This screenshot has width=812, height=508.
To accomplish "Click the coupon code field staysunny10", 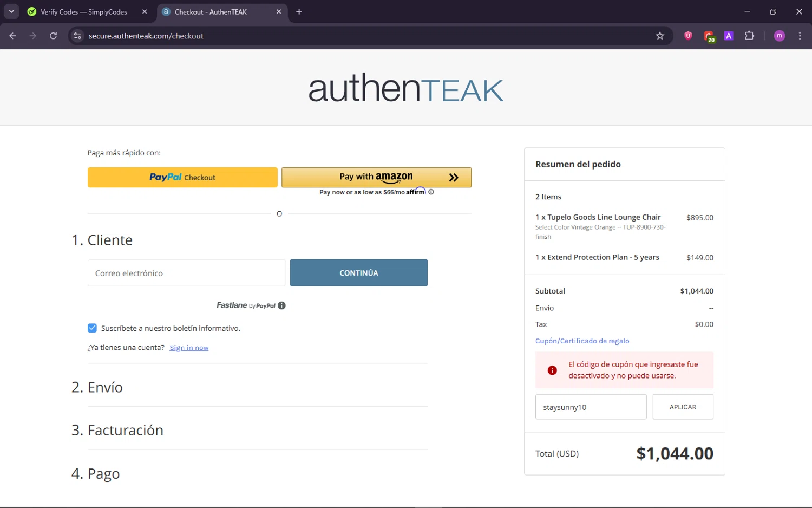I will click(591, 407).
